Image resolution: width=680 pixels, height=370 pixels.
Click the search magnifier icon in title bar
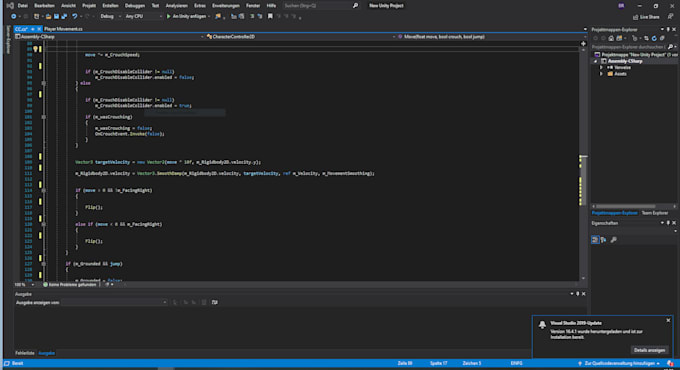coord(356,6)
